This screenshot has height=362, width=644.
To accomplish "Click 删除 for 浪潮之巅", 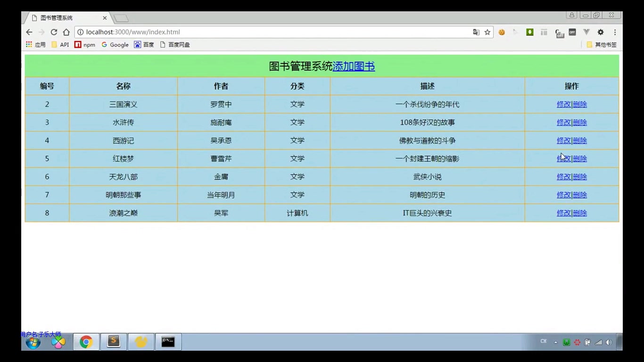I will coord(580,213).
